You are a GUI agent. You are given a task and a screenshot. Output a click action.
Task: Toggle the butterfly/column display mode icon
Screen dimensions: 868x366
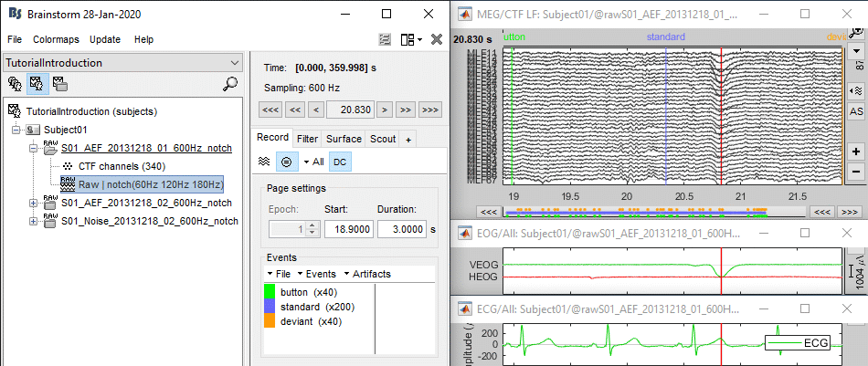(263, 162)
